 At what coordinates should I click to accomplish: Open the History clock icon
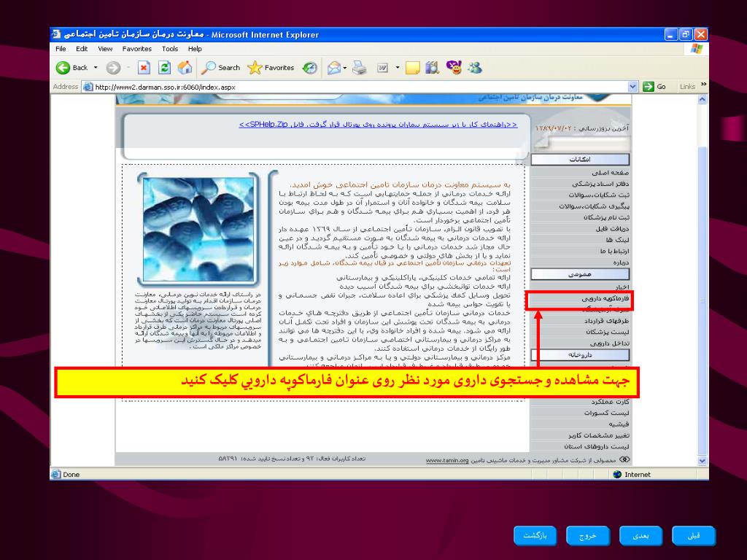309,68
